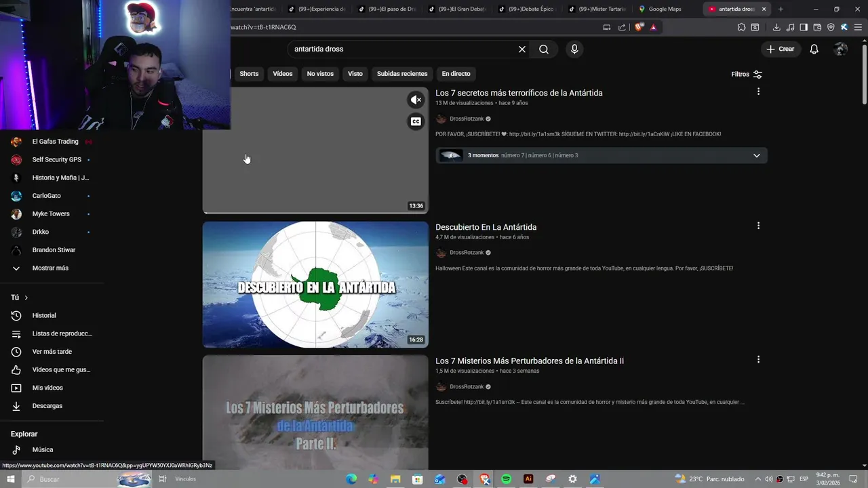Open Brave VPN shield icon
868x488 pixels.
831,27
